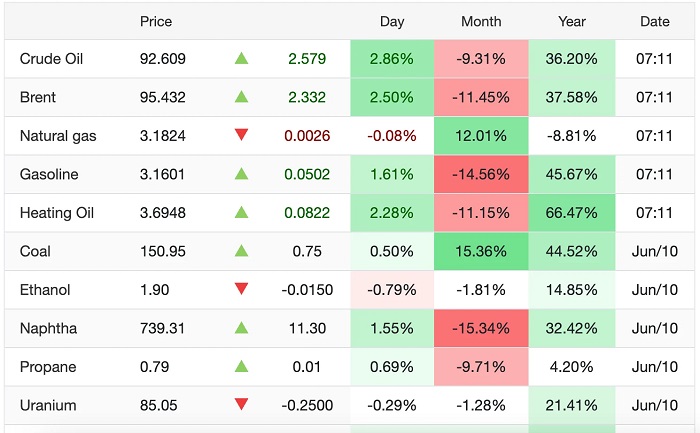Open the Heating Oil commodity link
The width and height of the screenshot is (700, 433).
(x=57, y=213)
